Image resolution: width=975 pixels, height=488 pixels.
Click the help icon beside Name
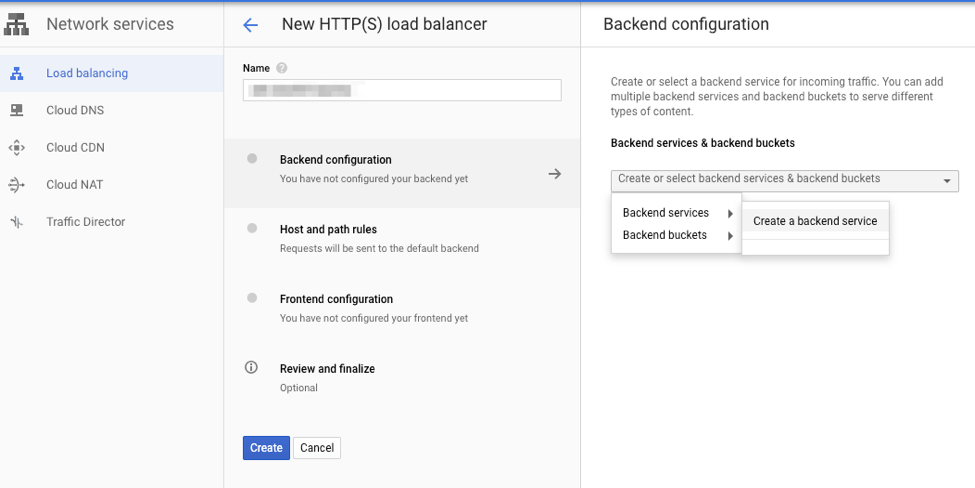pos(282,68)
